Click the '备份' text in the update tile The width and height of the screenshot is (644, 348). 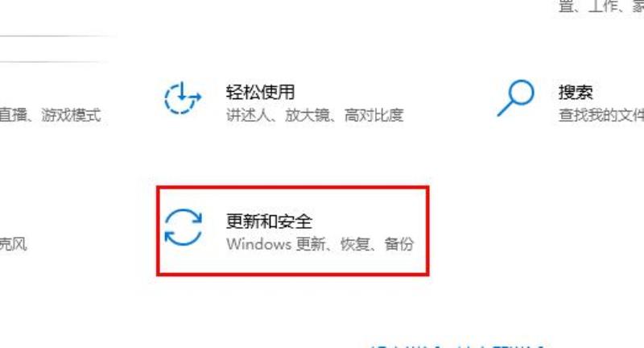click(x=398, y=244)
